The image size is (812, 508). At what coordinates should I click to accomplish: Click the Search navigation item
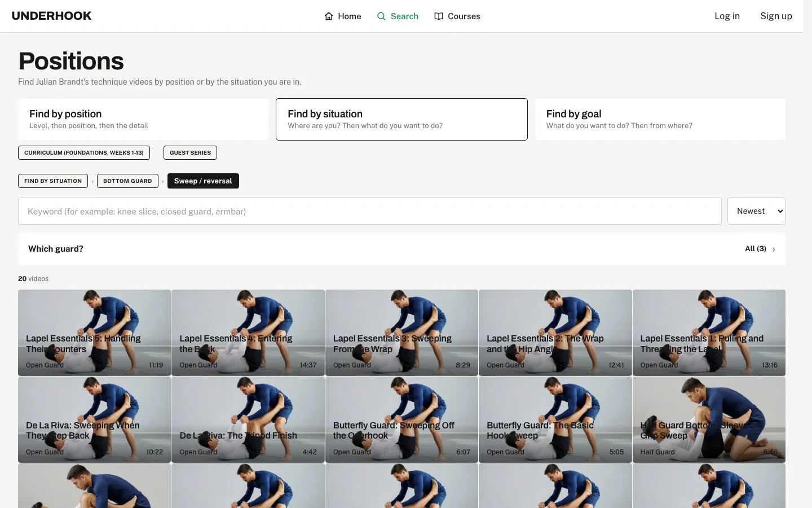click(x=398, y=16)
